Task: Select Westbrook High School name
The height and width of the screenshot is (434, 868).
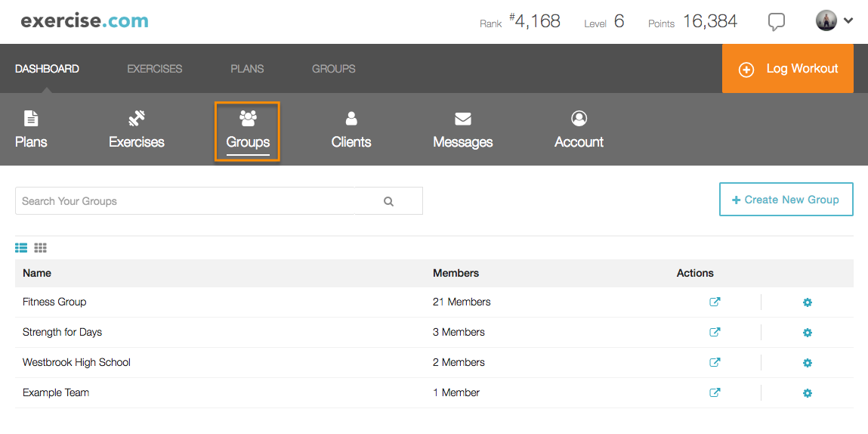Action: coord(76,362)
